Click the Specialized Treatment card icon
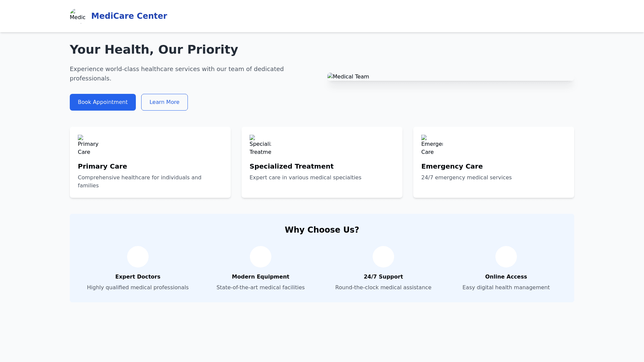Image resolution: width=644 pixels, height=362 pixels. click(x=260, y=145)
